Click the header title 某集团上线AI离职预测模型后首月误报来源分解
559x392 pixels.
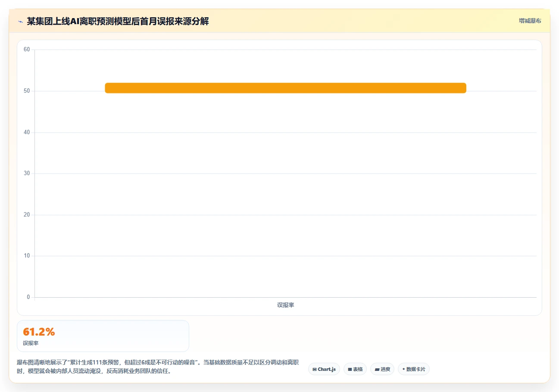pyautogui.click(x=118, y=21)
